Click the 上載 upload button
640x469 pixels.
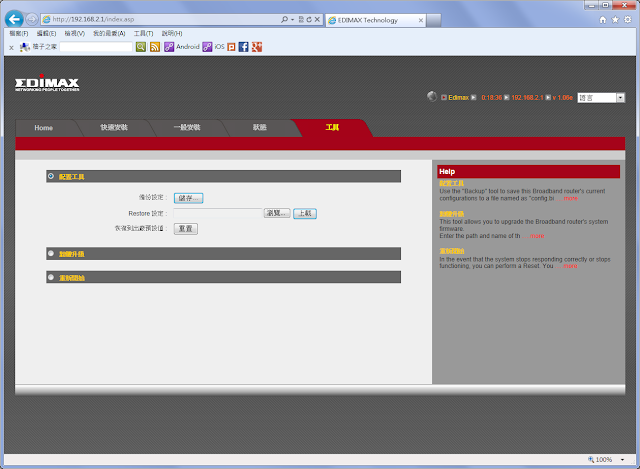pos(304,213)
